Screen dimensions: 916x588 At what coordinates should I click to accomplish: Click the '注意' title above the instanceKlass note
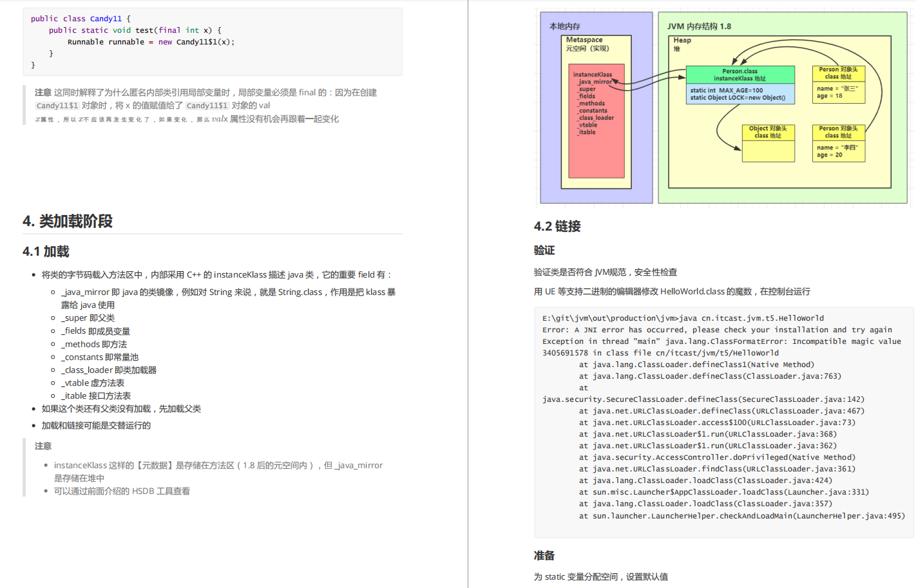pos(43,446)
